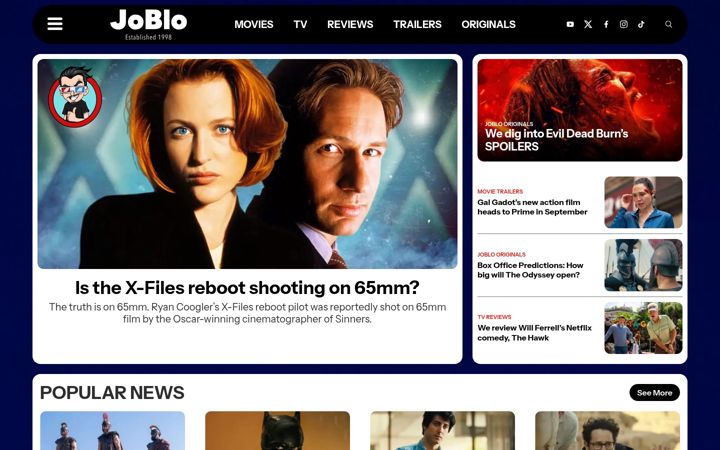Open the X-Files reboot 65mm headline
720x450 pixels.
click(x=247, y=288)
